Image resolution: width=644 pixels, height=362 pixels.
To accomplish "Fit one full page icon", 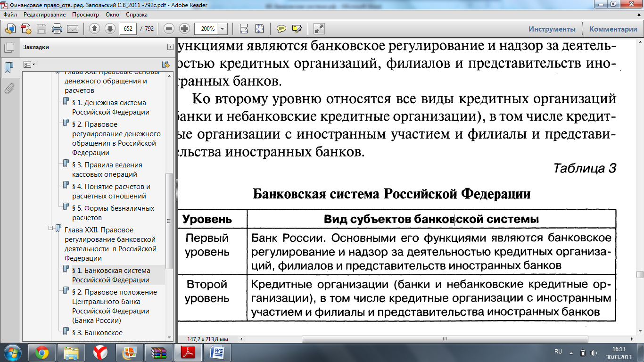I will point(259,29).
